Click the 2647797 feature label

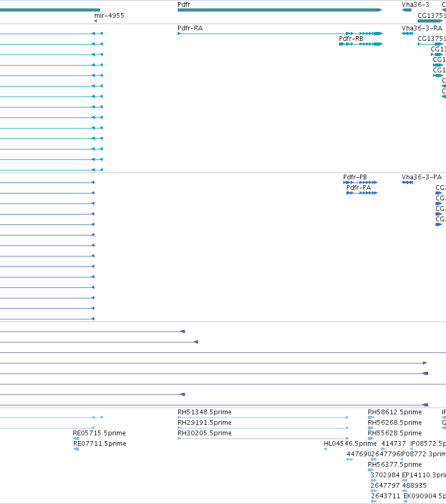[385, 485]
